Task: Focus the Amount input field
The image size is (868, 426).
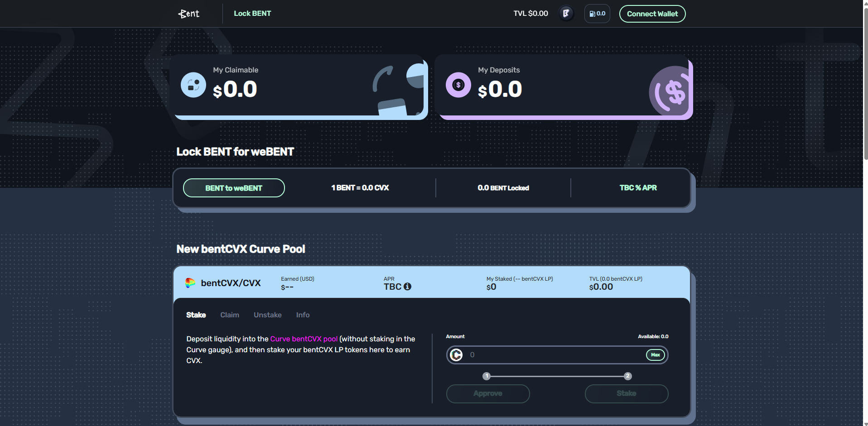Action: click(x=557, y=355)
